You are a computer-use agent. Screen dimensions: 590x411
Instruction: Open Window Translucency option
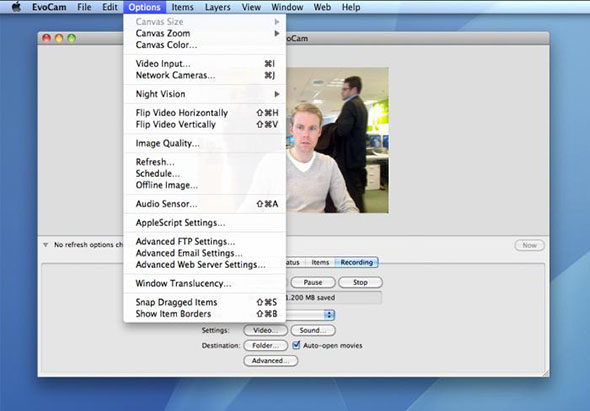tap(205, 283)
